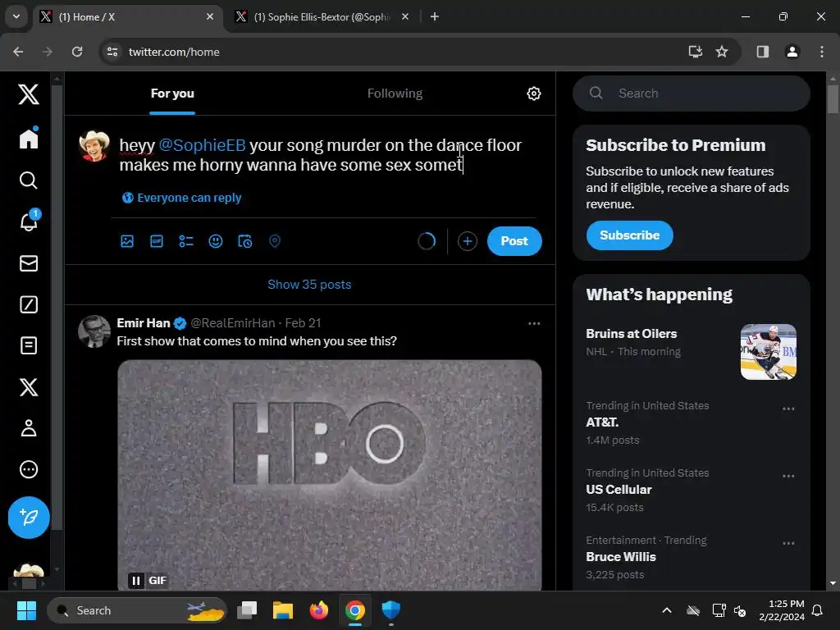Go to Home via the house icon
This screenshot has height=630, width=840.
click(29, 139)
